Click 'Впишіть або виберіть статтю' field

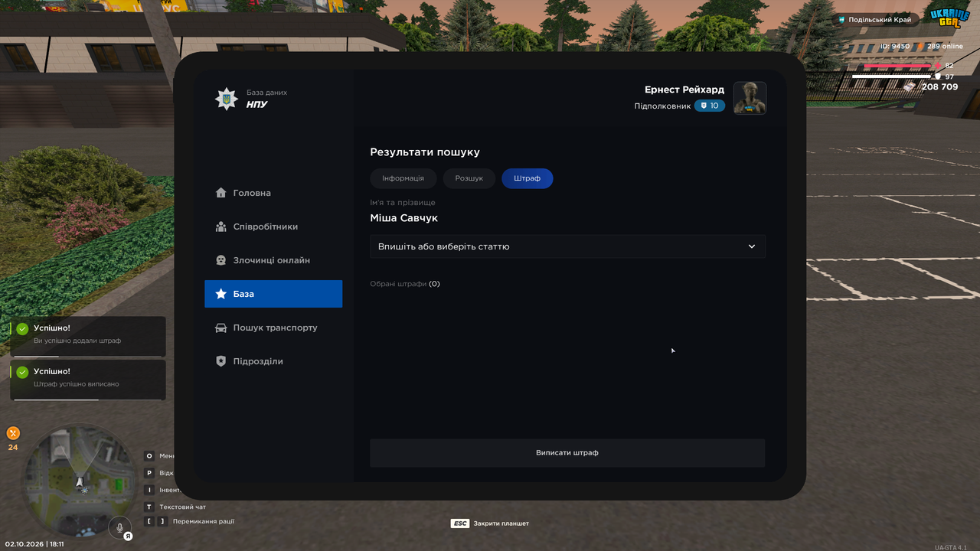pyautogui.click(x=567, y=246)
